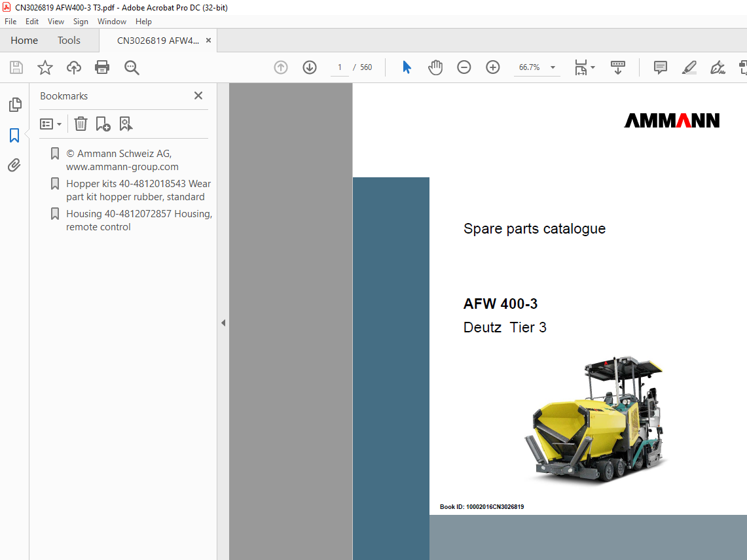Click the 66.7% zoom value field
The height and width of the screenshot is (560, 747).
point(529,67)
